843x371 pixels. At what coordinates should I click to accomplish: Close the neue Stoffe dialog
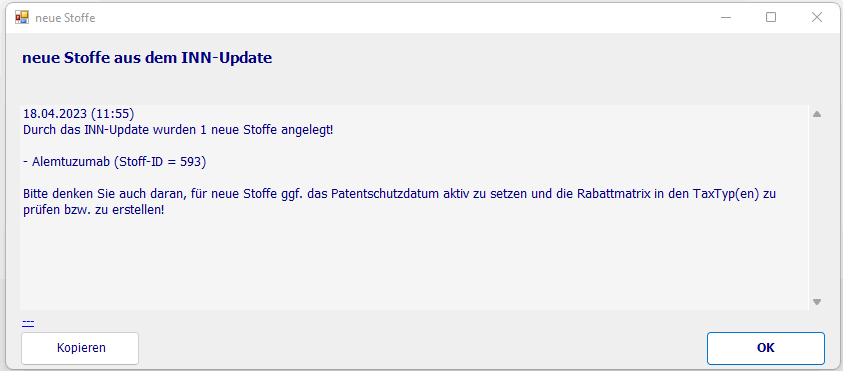[x=817, y=17]
